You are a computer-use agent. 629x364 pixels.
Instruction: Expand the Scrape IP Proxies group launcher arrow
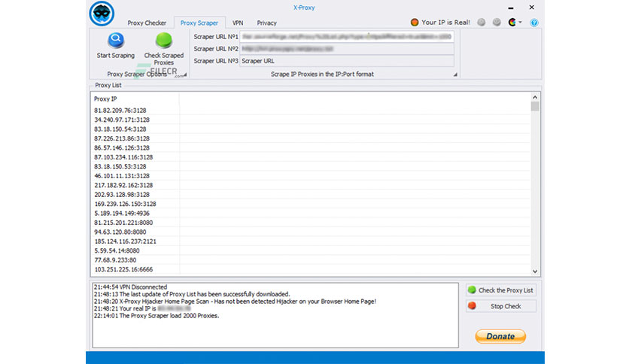tap(455, 74)
